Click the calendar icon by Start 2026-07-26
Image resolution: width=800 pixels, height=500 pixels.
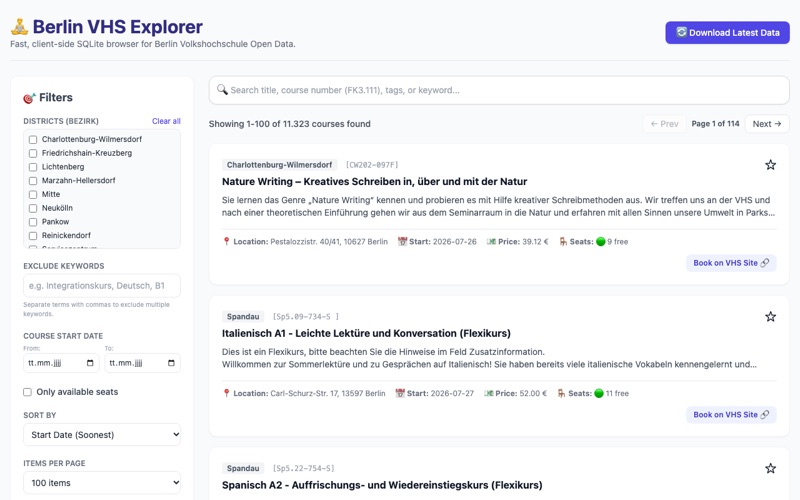[x=402, y=241]
